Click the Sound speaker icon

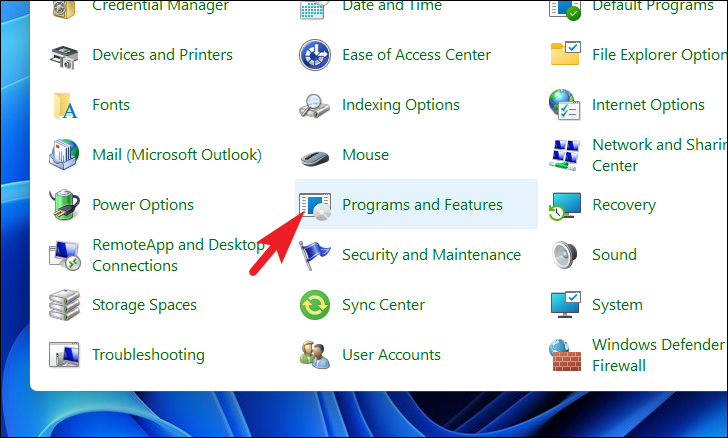565,255
